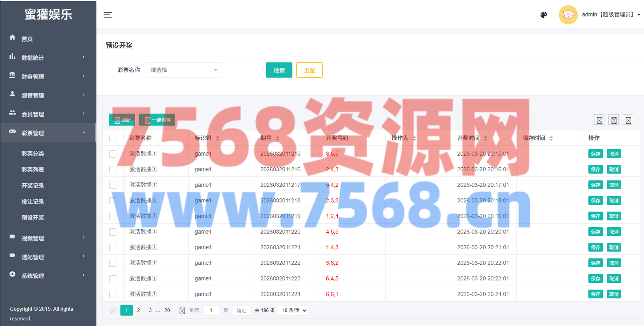Click the hamburger menu collapse icon
The image size is (644, 326).
pos(108,15)
